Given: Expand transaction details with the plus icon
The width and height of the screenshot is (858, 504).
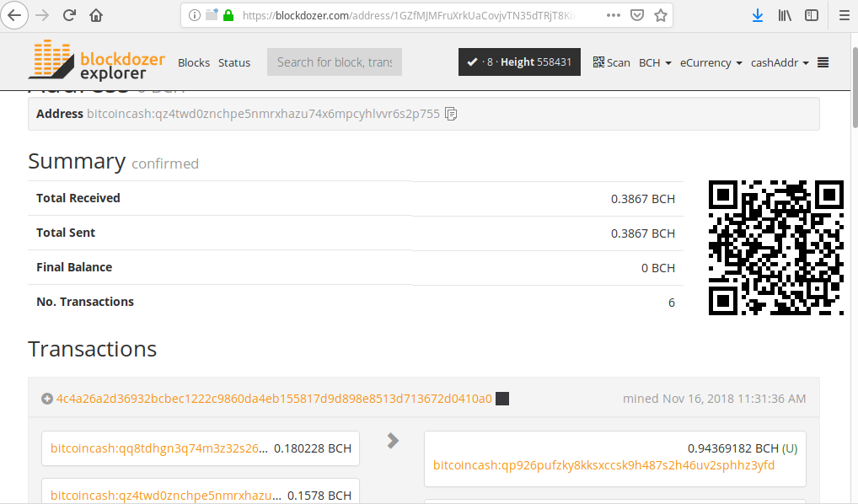Looking at the screenshot, I should point(47,399).
